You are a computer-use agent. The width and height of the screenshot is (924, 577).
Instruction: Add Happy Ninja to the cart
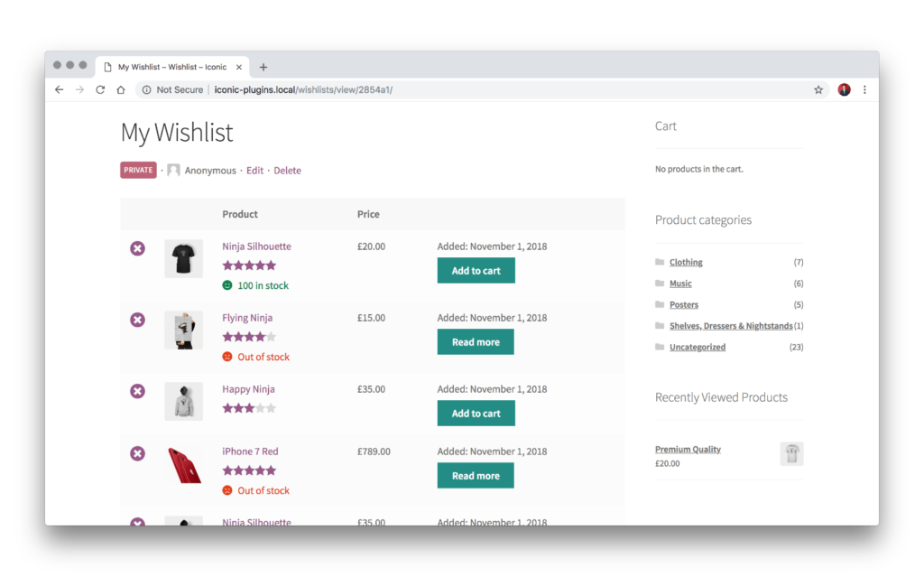(x=476, y=413)
